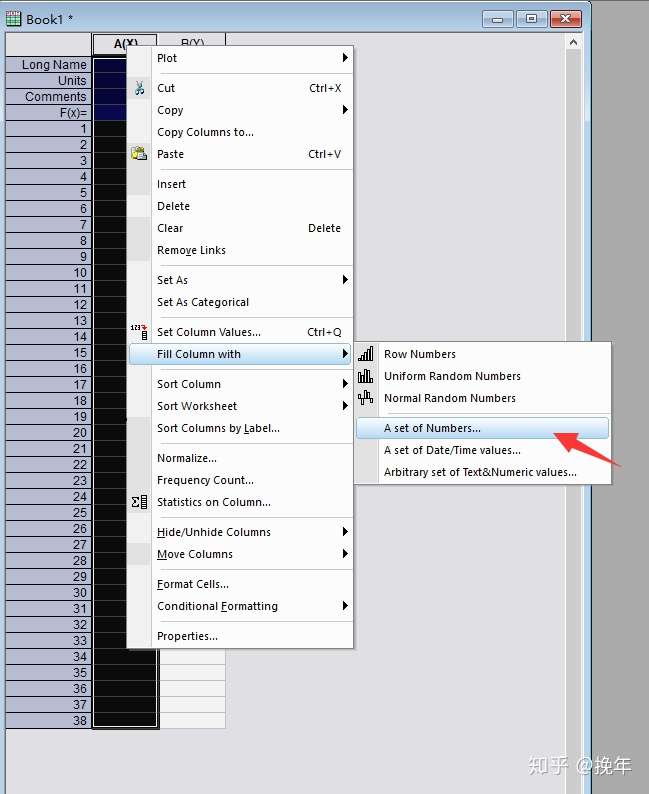Click the Paste clipboard icon

(139, 153)
